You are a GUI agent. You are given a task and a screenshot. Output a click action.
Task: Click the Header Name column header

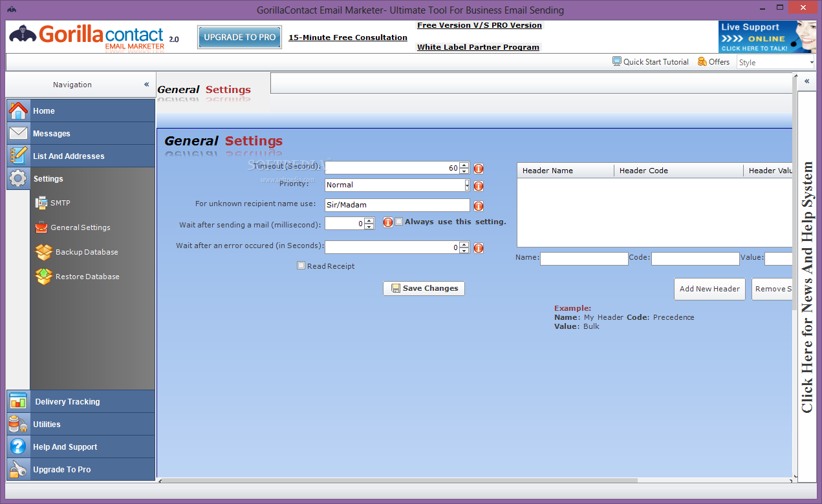pyautogui.click(x=566, y=171)
